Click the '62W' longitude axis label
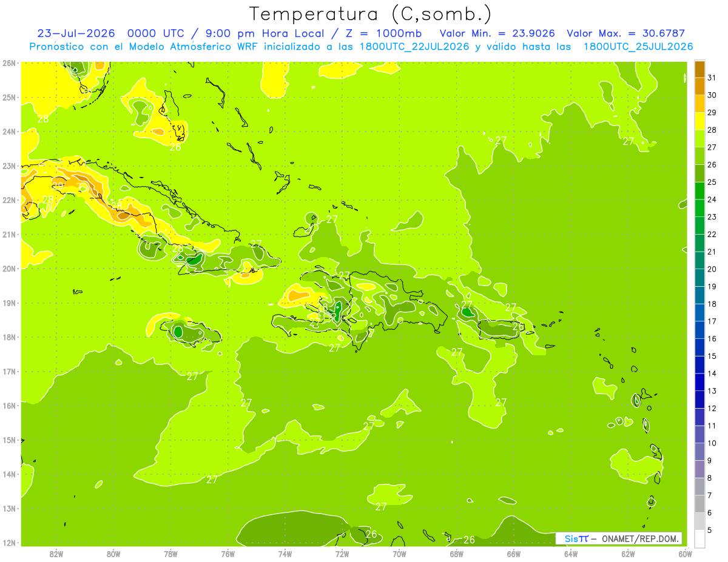This screenshot has width=728, height=562. tap(629, 554)
